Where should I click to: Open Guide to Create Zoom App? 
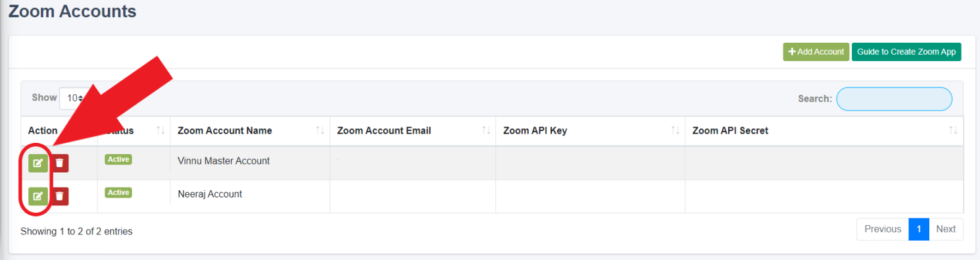(906, 52)
